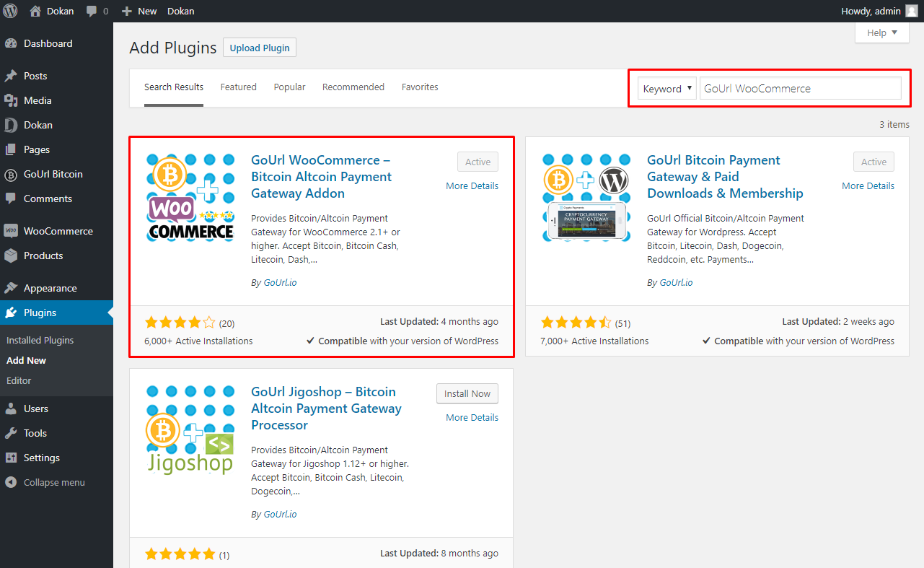Click Howdy, admin account text

click(x=871, y=11)
